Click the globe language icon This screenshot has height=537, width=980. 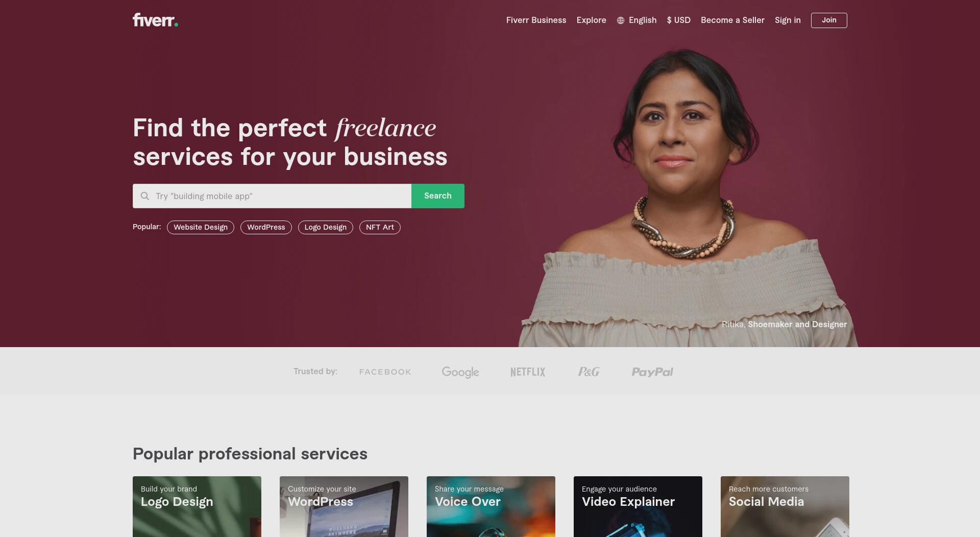[x=621, y=20]
